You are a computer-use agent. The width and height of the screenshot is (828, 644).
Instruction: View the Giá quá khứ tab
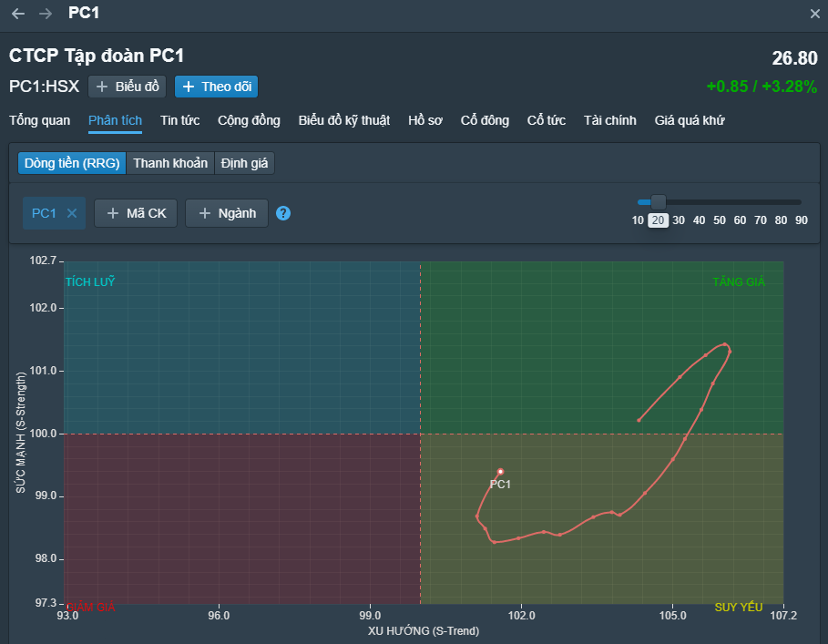click(690, 120)
